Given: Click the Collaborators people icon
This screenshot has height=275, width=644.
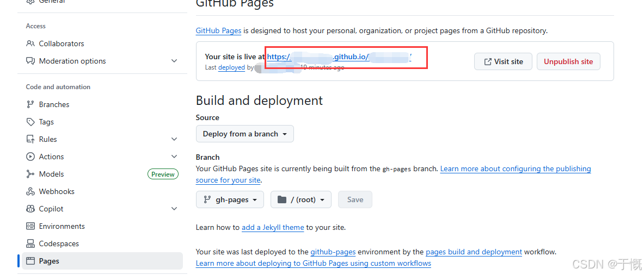Looking at the screenshot, I should coord(30,43).
